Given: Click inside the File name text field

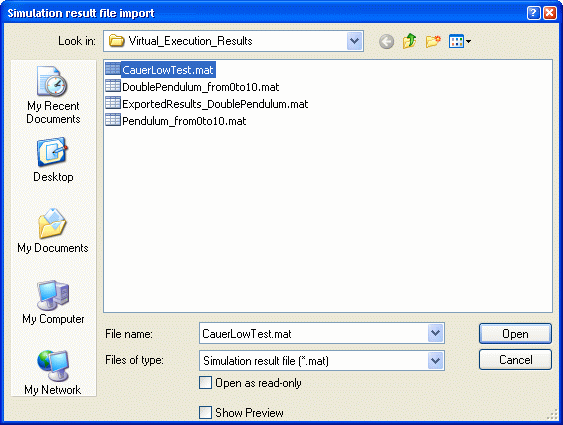Looking at the screenshot, I should click(314, 333).
